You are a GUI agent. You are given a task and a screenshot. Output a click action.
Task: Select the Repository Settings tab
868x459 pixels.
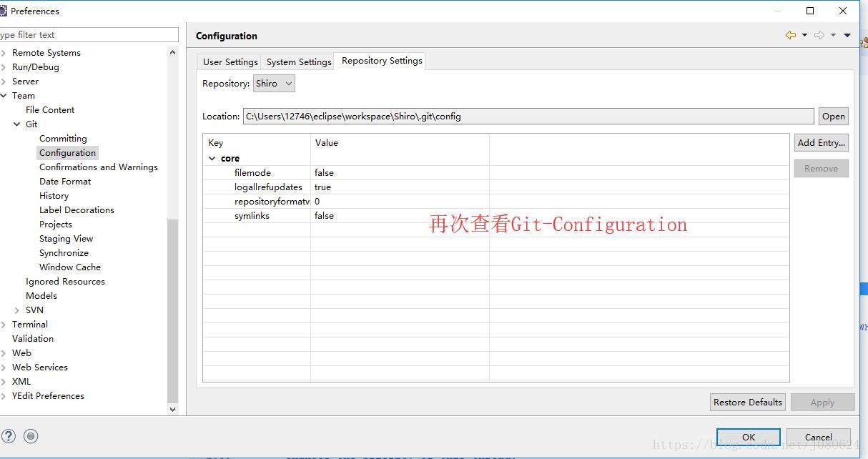pyautogui.click(x=382, y=61)
